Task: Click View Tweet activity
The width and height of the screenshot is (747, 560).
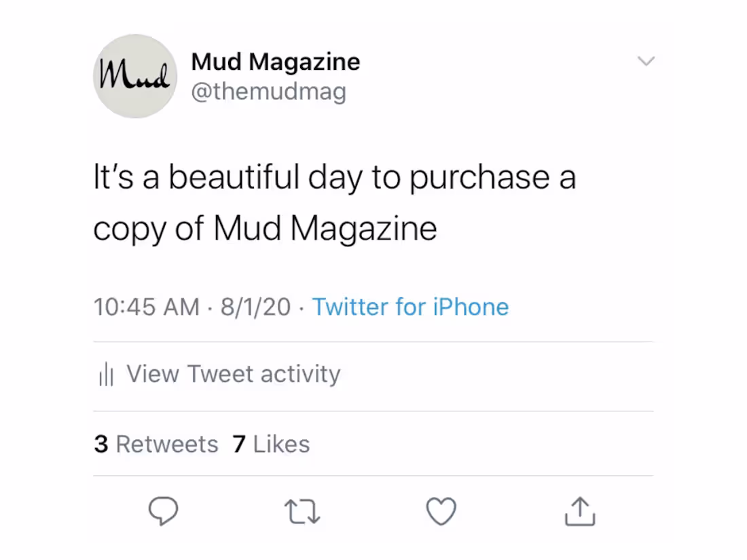Action: (233, 374)
